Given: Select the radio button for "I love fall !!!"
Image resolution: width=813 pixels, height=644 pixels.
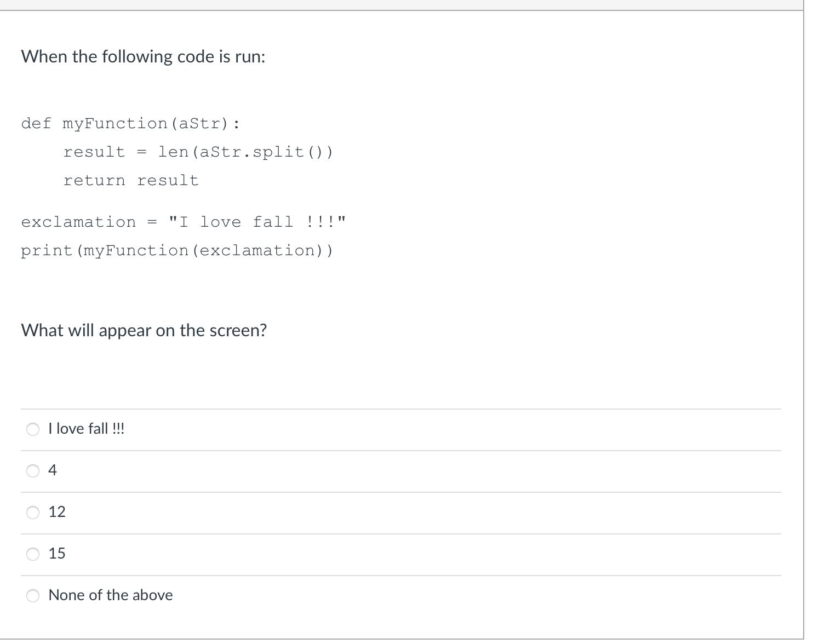Looking at the screenshot, I should point(33,429).
